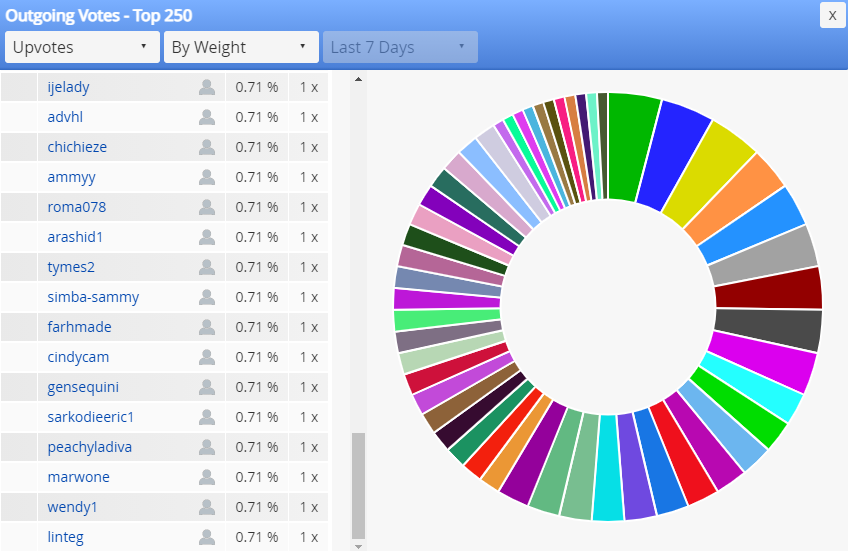Visit the chichieze account link
Image resolution: width=848 pixels, height=551 pixels.
pos(77,147)
